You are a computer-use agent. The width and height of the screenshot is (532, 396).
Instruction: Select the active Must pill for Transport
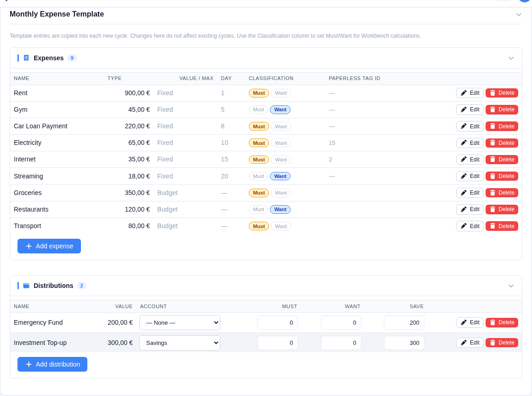[x=259, y=226]
